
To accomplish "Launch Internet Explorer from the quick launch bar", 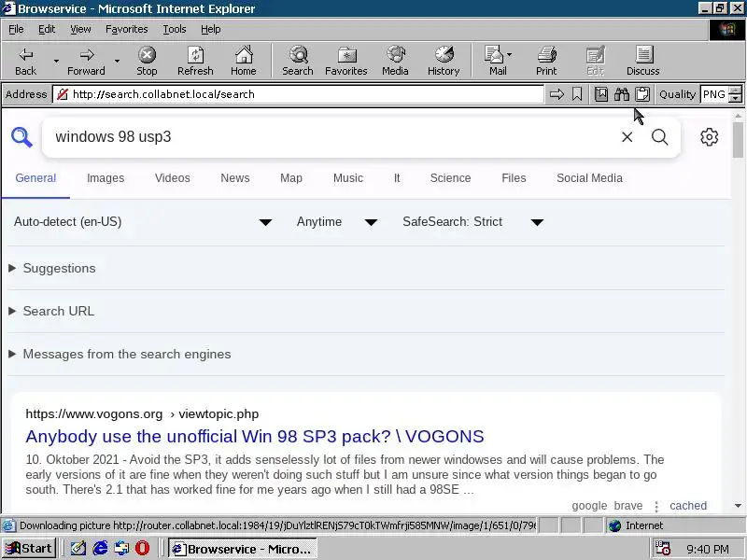I will point(100,549).
